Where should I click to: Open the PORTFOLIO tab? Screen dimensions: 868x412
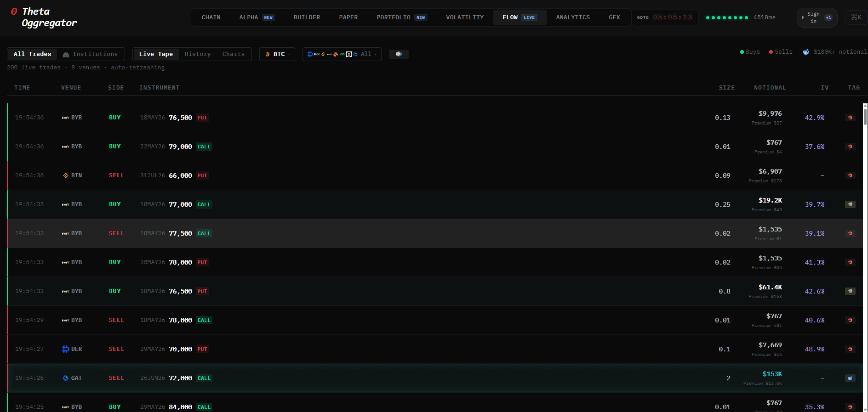tap(402, 17)
